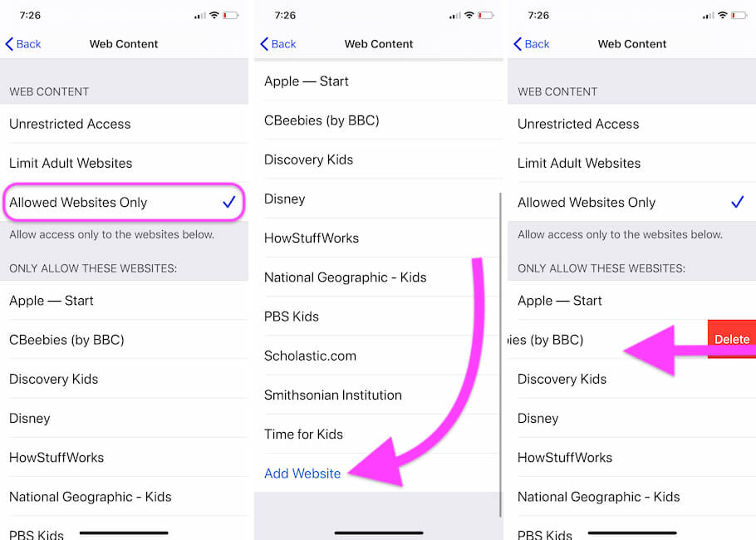This screenshot has width=756, height=540.
Task: Tap the 'Web Content' title on the middle screen
Action: tap(379, 44)
